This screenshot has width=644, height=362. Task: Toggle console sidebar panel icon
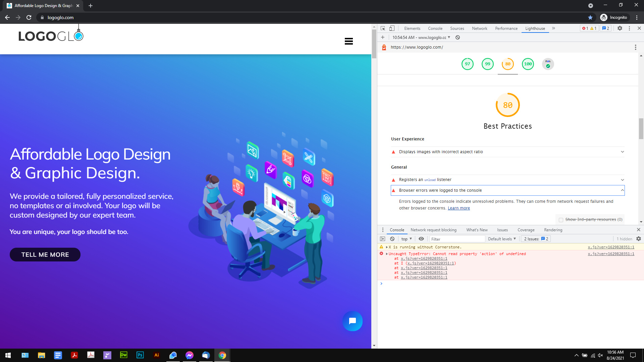[x=383, y=239]
